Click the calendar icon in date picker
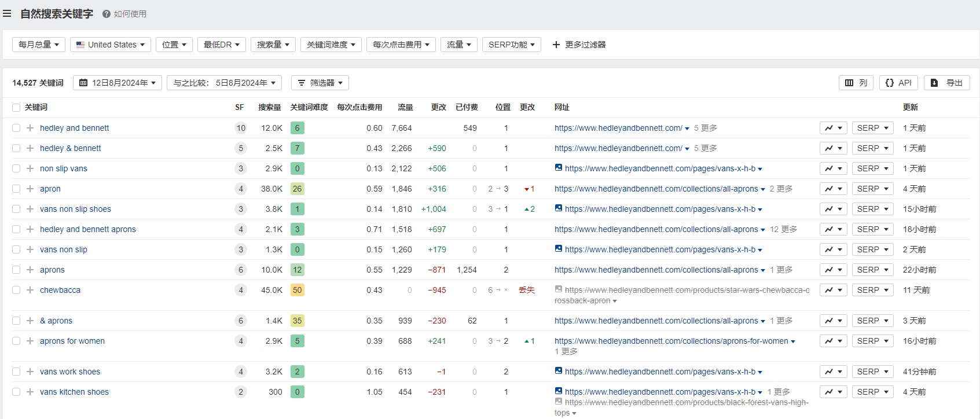 point(83,83)
